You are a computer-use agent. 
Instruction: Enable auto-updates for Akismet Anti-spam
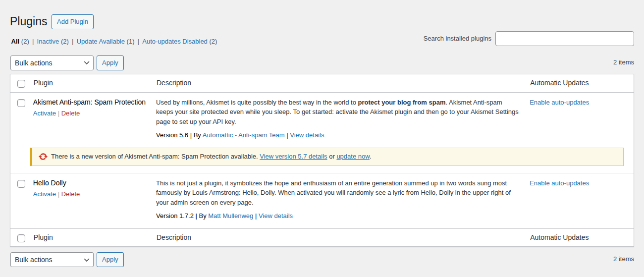point(559,103)
